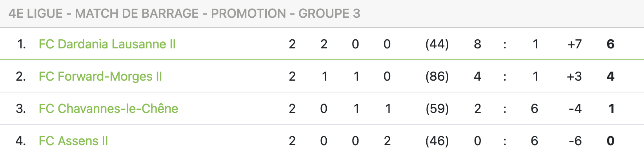The width and height of the screenshot is (644, 155).
Task: Click the -6 goal difference
Action: tap(575, 141)
